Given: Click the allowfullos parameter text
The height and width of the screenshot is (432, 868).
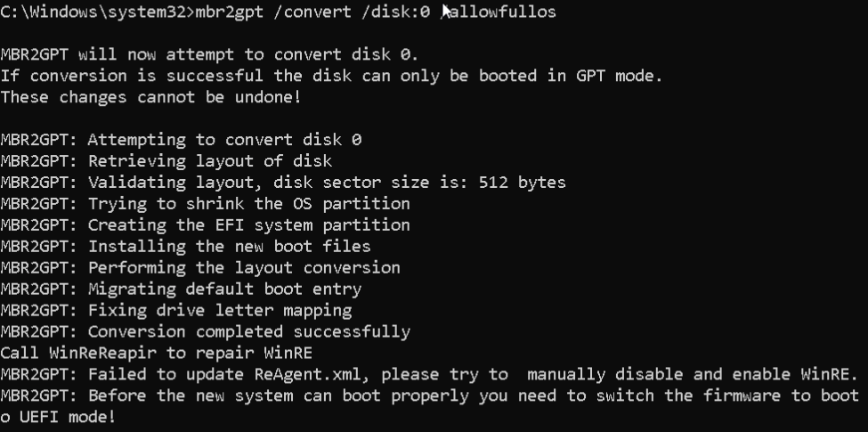Looking at the screenshot, I should pos(503,12).
